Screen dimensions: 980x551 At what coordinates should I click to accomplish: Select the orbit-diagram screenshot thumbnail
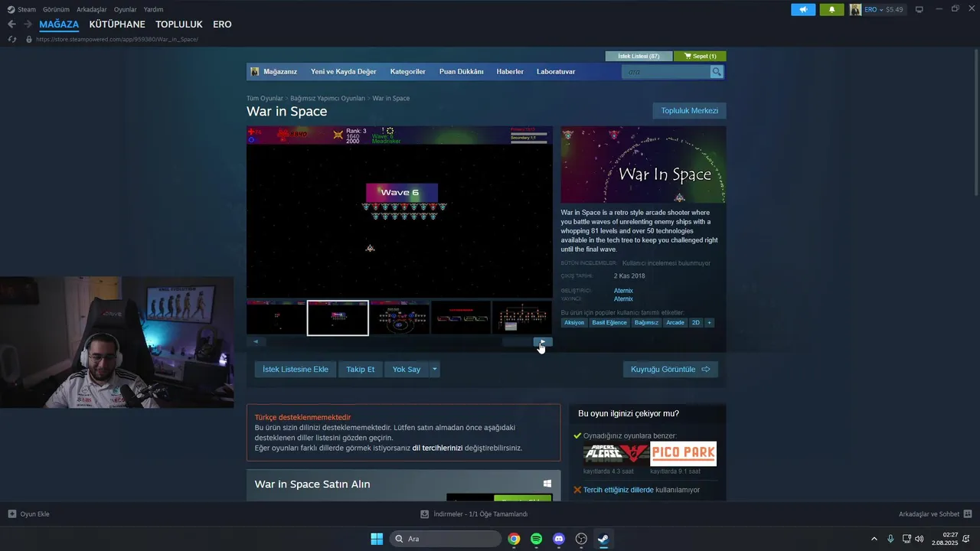400,318
